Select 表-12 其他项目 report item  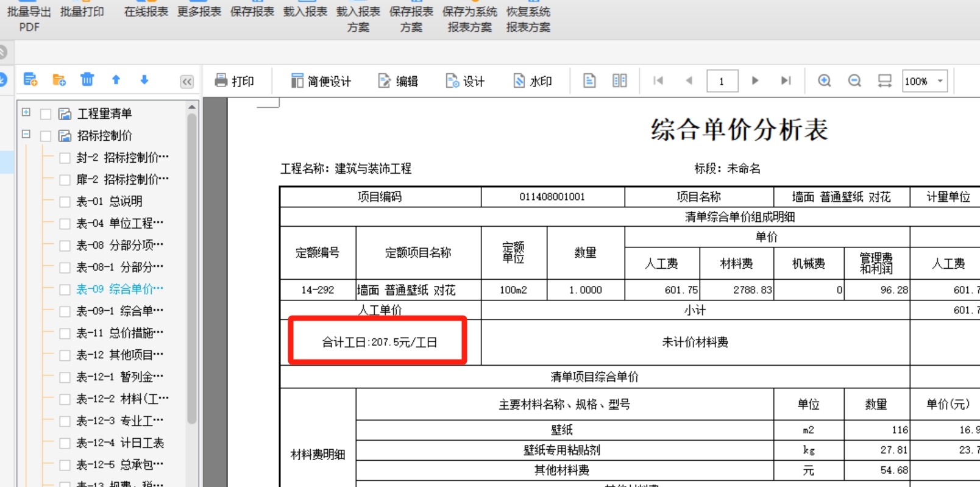(x=119, y=355)
